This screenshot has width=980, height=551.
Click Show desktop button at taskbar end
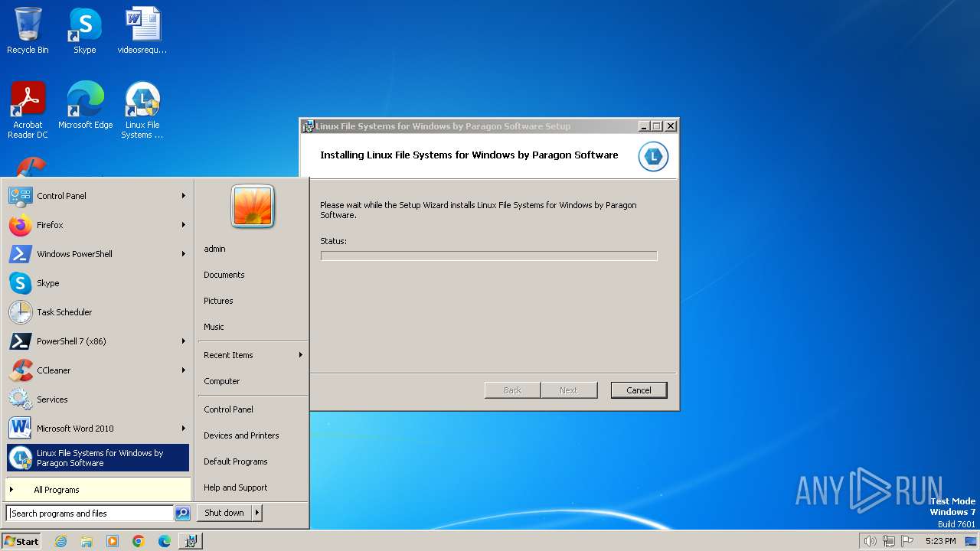tap(972, 541)
